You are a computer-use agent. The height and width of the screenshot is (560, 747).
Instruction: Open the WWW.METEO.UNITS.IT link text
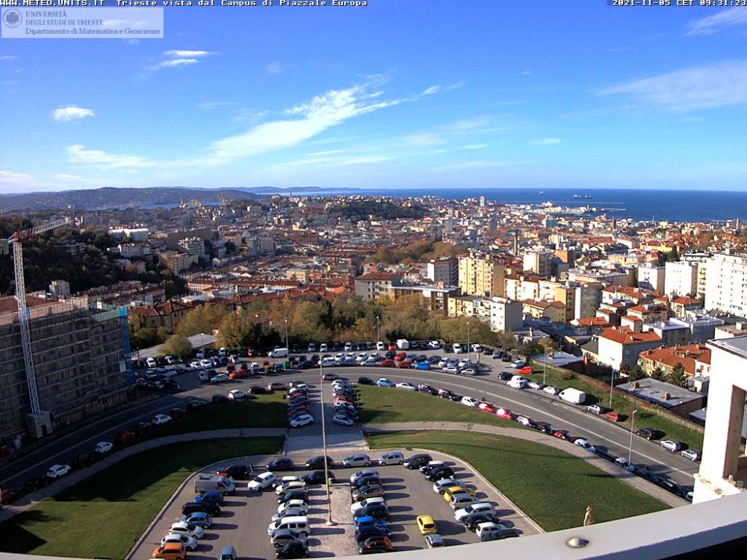(x=52, y=3)
